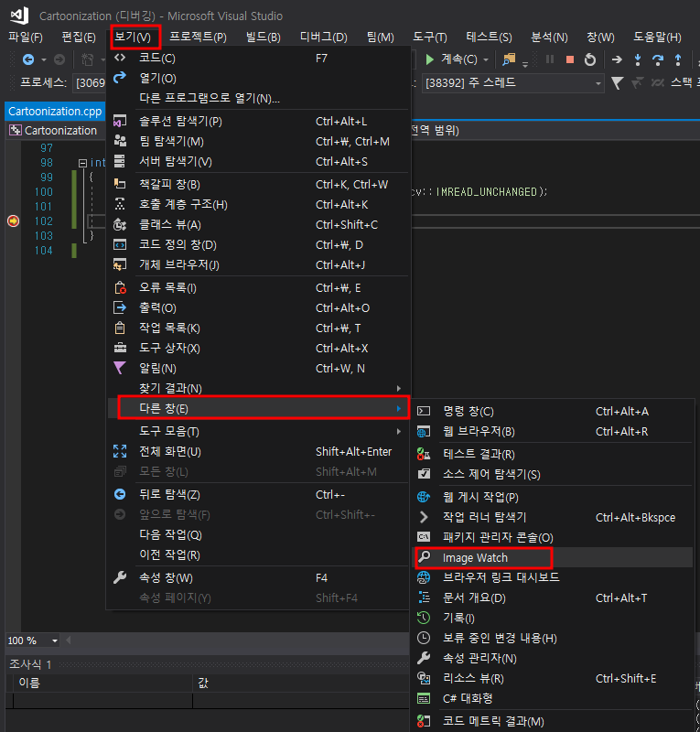The height and width of the screenshot is (732, 700).
Task: Open 파일(F) menu
Action: click(26, 37)
